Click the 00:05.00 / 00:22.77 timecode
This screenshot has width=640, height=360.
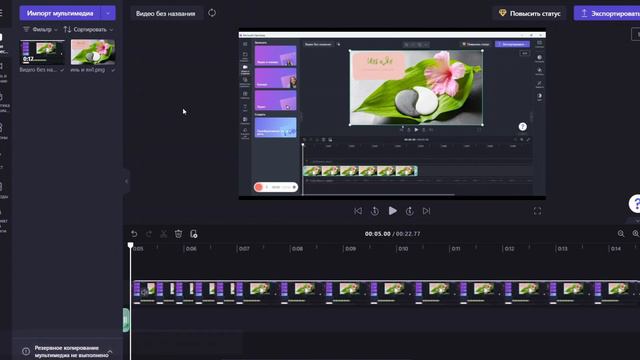coord(392,234)
